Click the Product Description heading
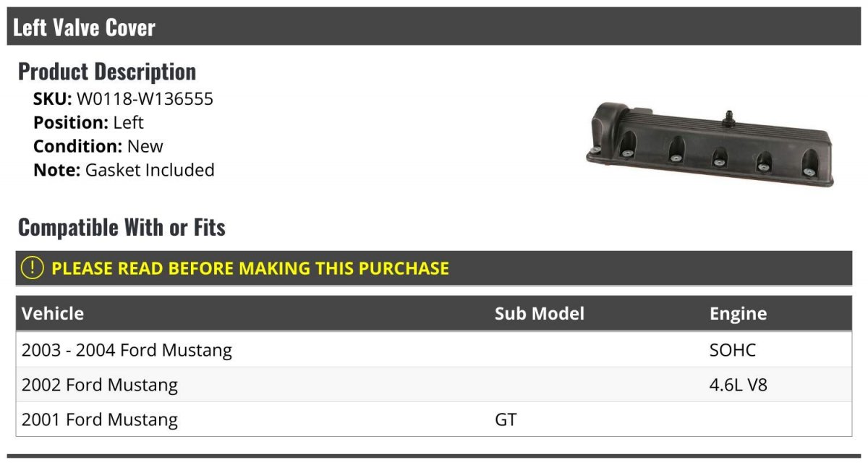Image resolution: width=868 pixels, height=465 pixels. [x=107, y=72]
